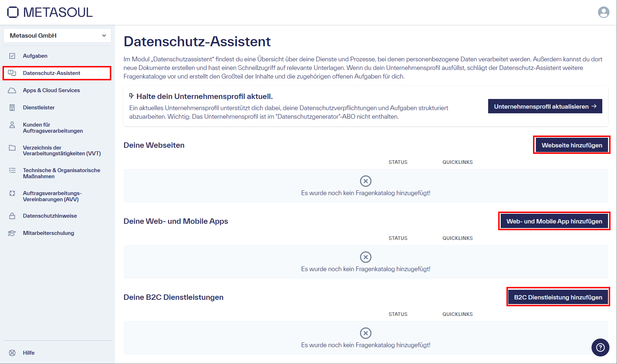Click the floating question mark help button
This screenshot has height=364, width=617.
[x=600, y=348]
